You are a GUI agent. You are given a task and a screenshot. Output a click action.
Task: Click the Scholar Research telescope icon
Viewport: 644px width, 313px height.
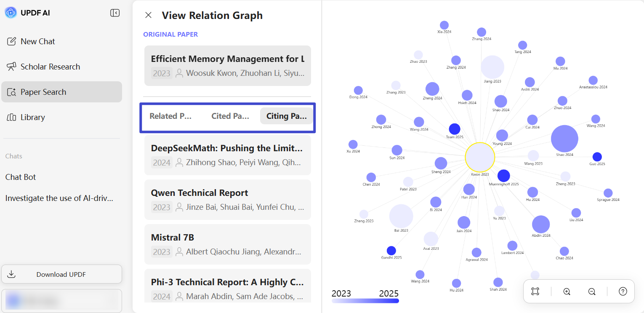click(x=12, y=67)
